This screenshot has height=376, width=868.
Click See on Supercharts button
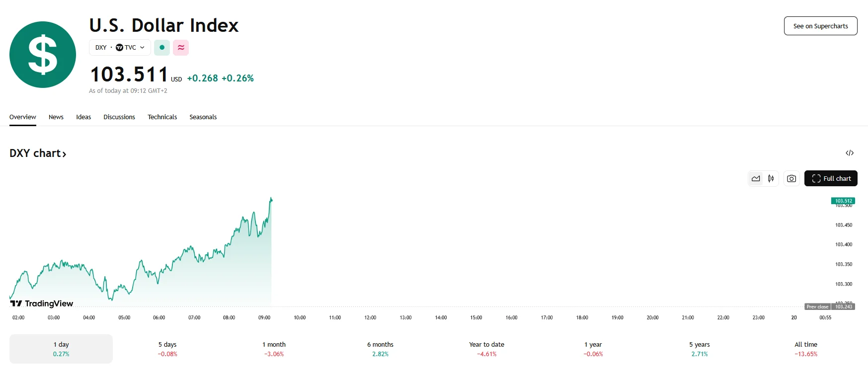[820, 26]
